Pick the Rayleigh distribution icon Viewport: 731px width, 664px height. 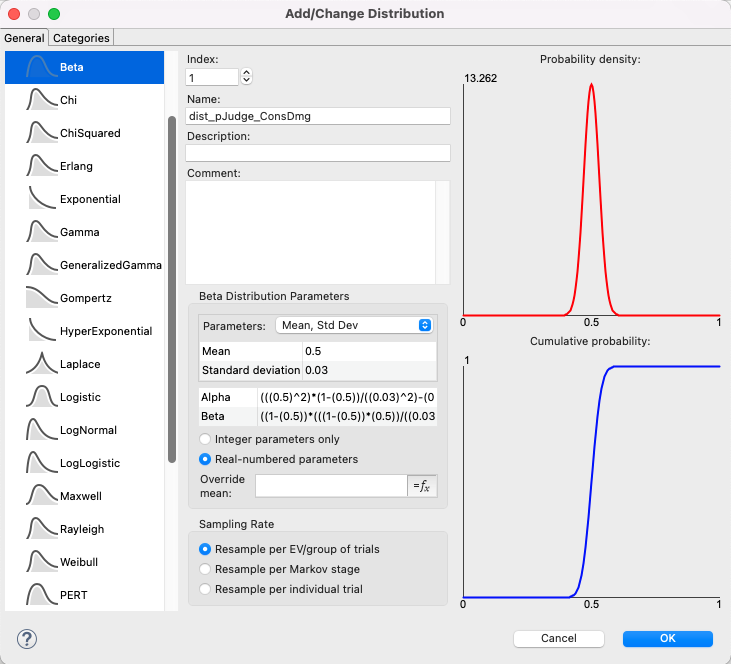click(41, 529)
